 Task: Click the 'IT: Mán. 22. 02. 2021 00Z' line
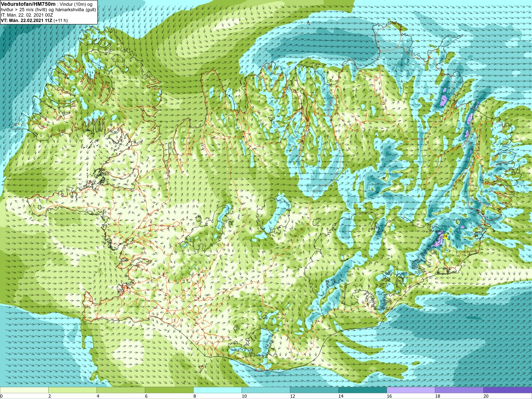tap(27, 15)
